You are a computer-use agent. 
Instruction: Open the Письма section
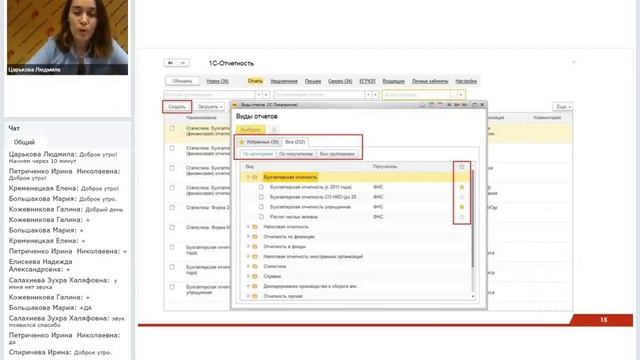pos(313,81)
